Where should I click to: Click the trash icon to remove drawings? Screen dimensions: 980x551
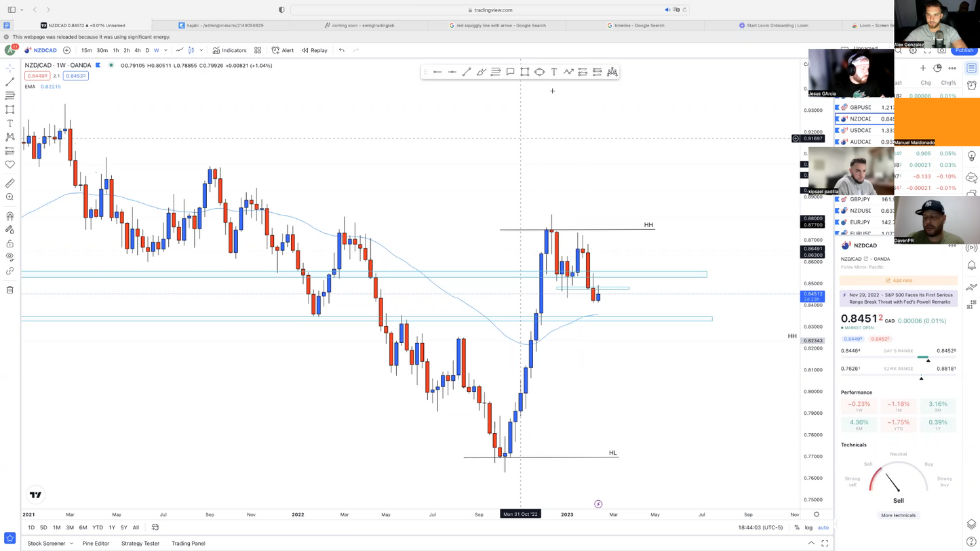[x=10, y=290]
